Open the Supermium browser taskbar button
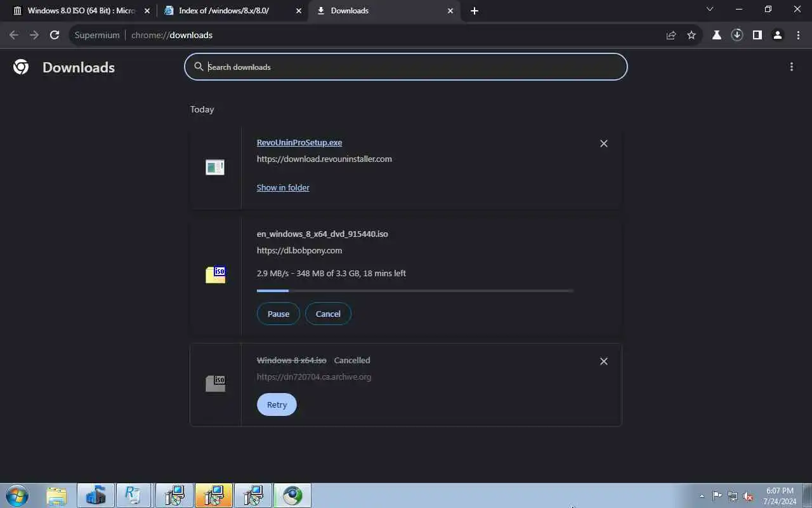 [292, 495]
